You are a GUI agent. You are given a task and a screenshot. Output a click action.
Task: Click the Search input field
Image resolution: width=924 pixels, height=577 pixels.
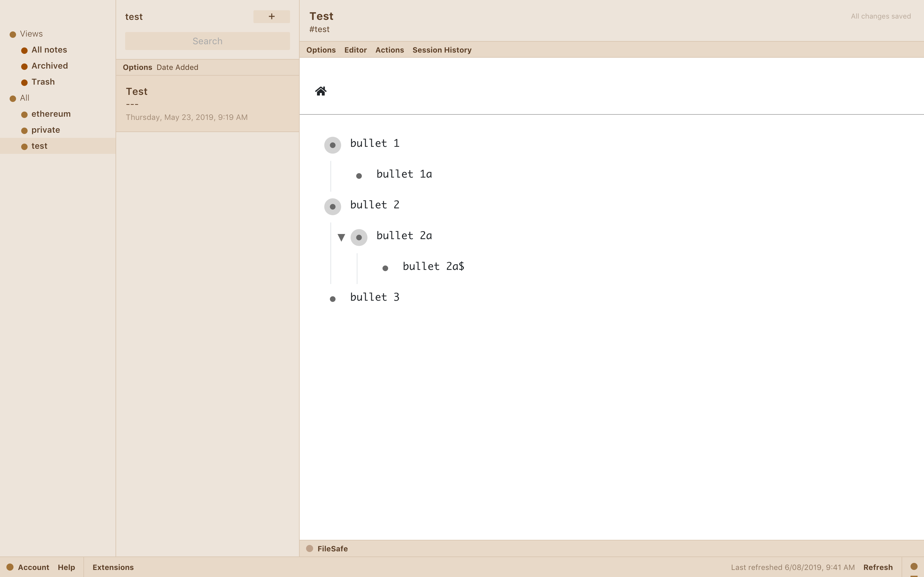207,40
